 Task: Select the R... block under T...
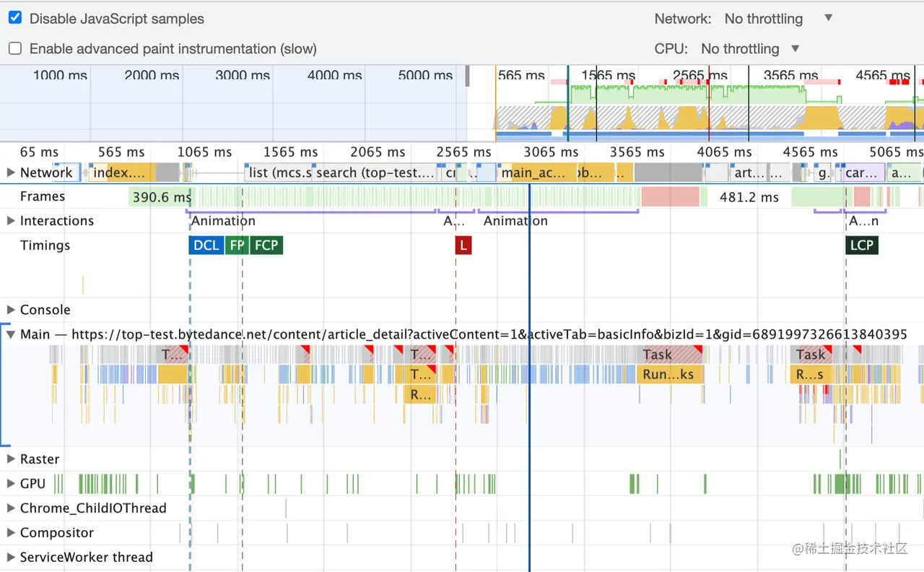[420, 394]
